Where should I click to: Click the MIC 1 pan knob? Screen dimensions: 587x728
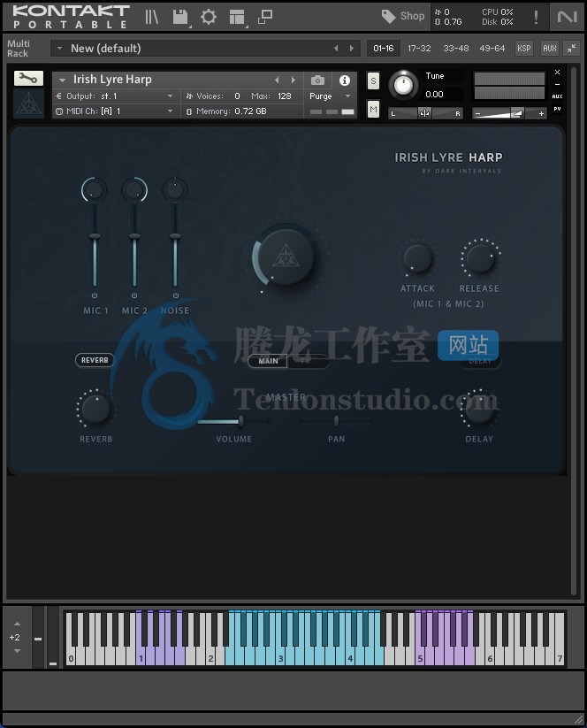point(95,190)
